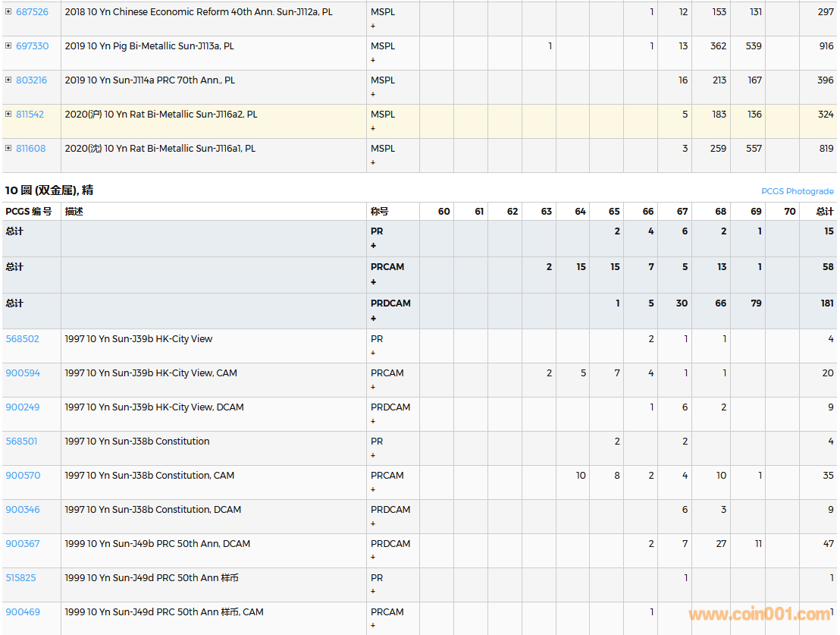Click plus under PRDCAM for coin 900367
Screen dimensions: 840x635
tap(373, 558)
